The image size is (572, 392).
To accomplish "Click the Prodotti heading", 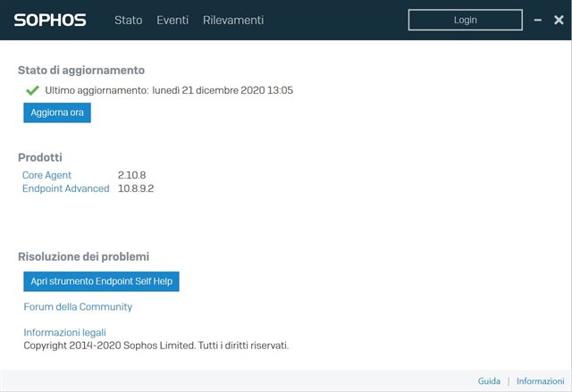I will click(x=40, y=157).
